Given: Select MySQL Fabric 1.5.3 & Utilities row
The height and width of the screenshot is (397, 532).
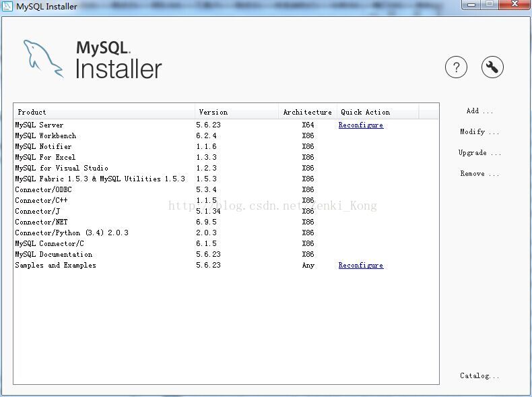Looking at the screenshot, I should click(226, 179).
